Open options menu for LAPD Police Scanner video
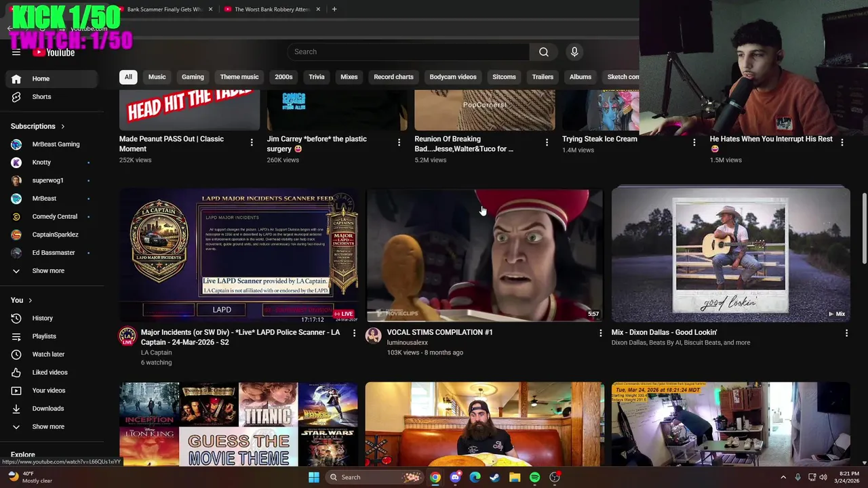This screenshot has height=488, width=868. tap(354, 333)
